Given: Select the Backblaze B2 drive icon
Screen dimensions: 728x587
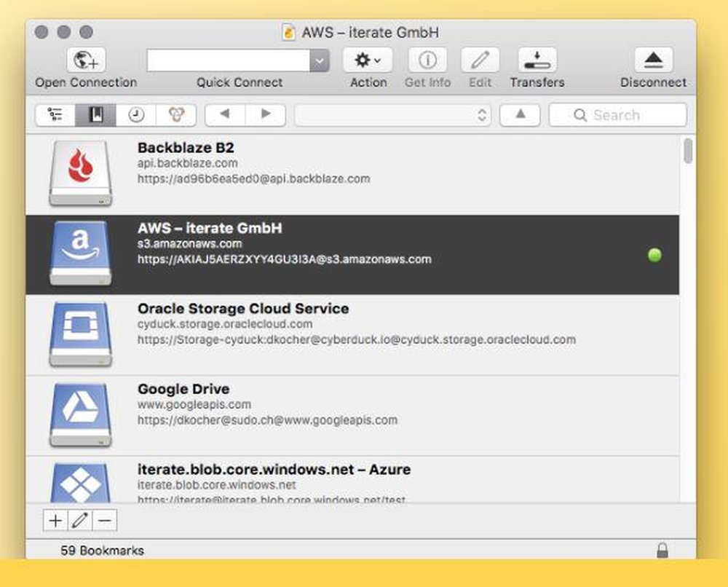Looking at the screenshot, I should point(81,173).
